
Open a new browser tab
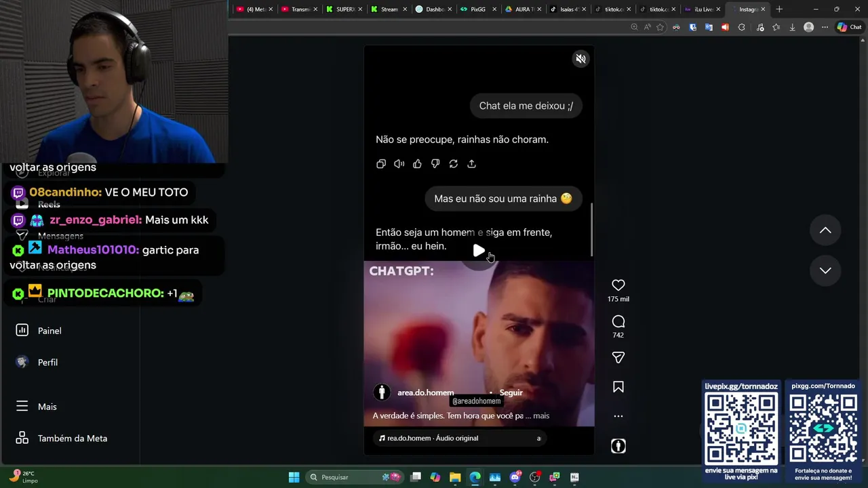pos(779,9)
